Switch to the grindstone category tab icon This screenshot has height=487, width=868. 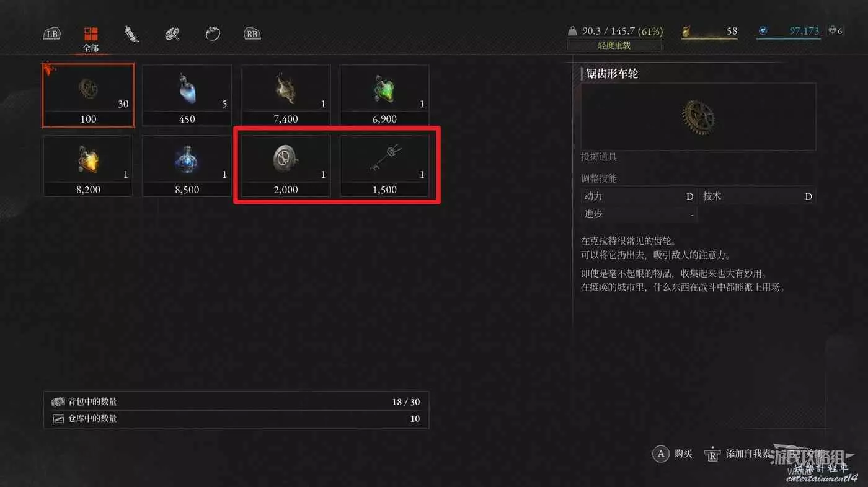[x=172, y=33]
